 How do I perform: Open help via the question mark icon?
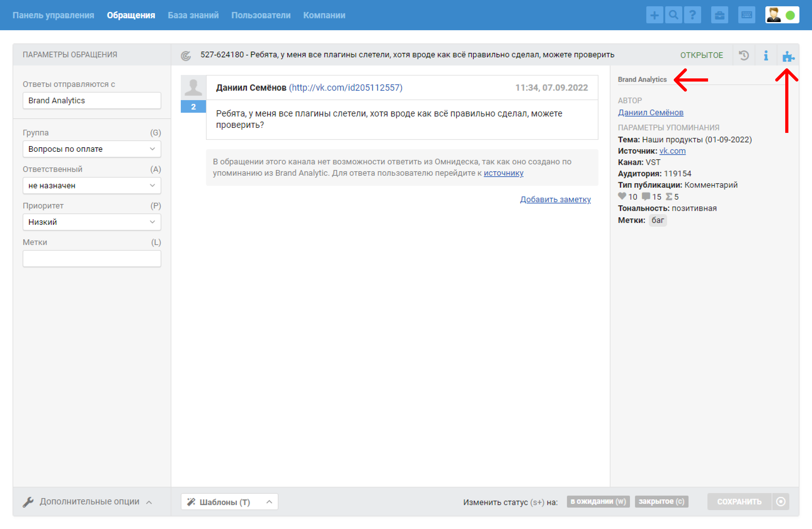(x=692, y=15)
